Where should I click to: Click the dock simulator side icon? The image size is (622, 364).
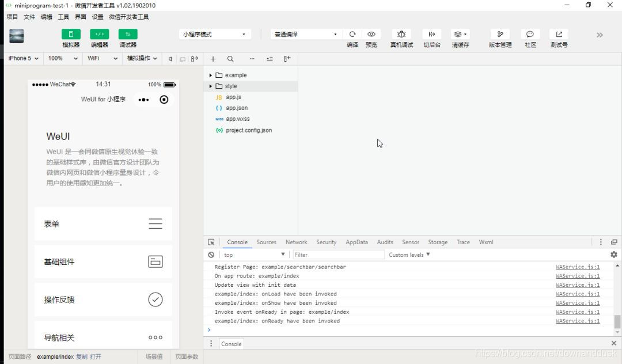(x=195, y=59)
